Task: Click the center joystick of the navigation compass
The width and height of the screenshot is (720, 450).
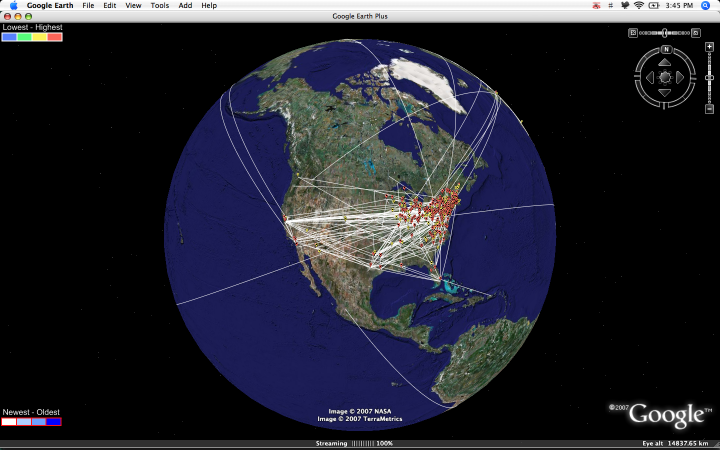Action: (x=665, y=77)
